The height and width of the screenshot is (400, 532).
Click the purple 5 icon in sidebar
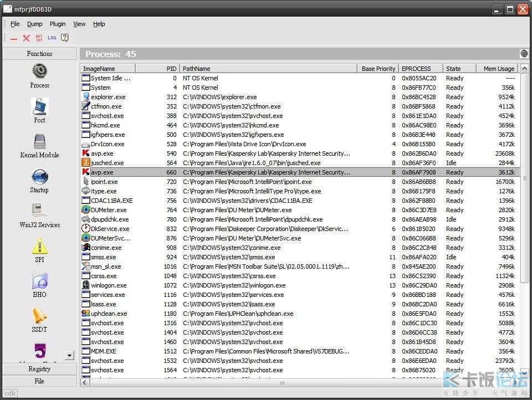[x=40, y=351]
